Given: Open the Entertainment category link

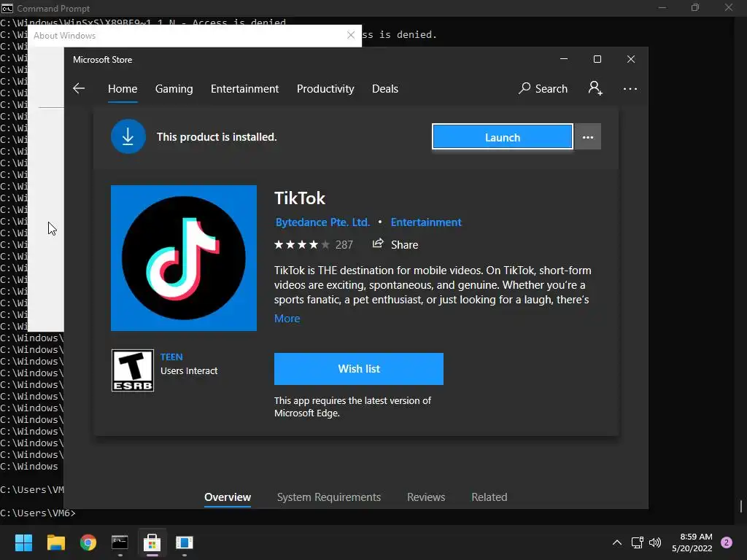Looking at the screenshot, I should [x=426, y=222].
